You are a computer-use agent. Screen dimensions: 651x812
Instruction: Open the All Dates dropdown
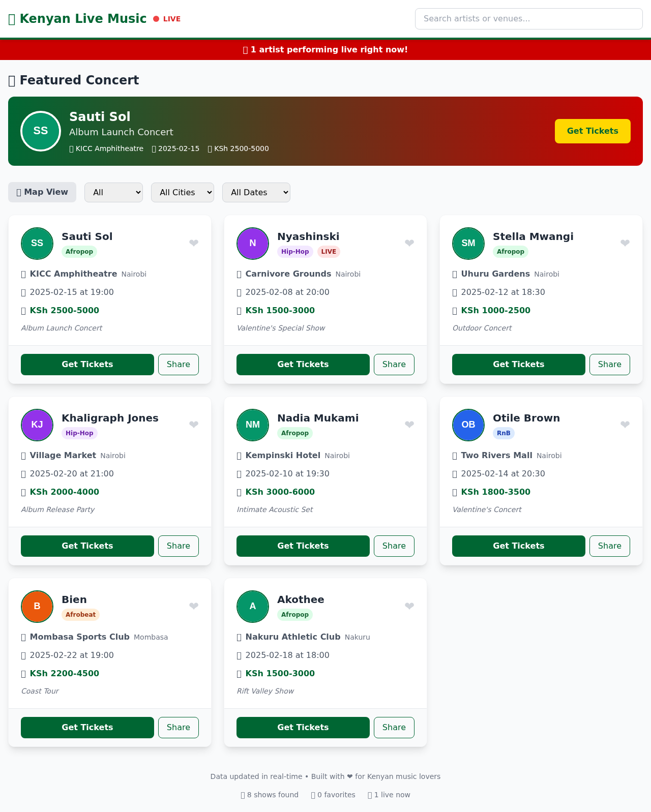(x=256, y=192)
